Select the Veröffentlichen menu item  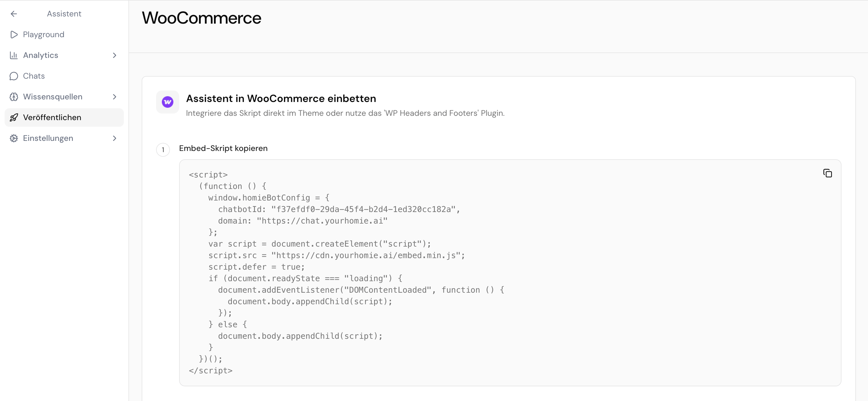pos(64,118)
